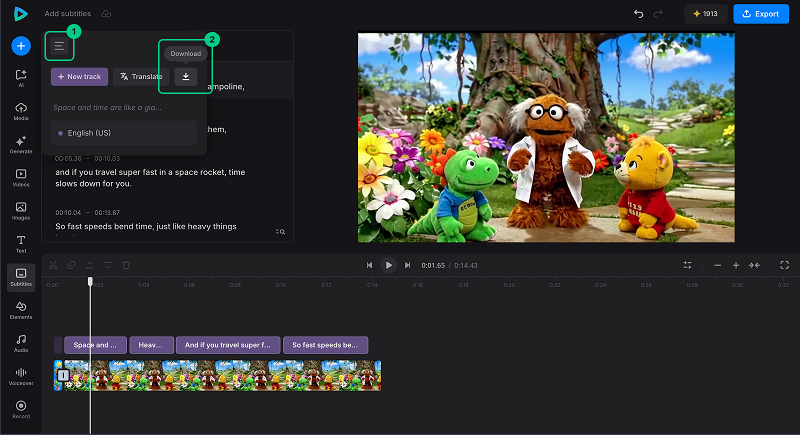Click the blue plus create button

click(x=21, y=46)
